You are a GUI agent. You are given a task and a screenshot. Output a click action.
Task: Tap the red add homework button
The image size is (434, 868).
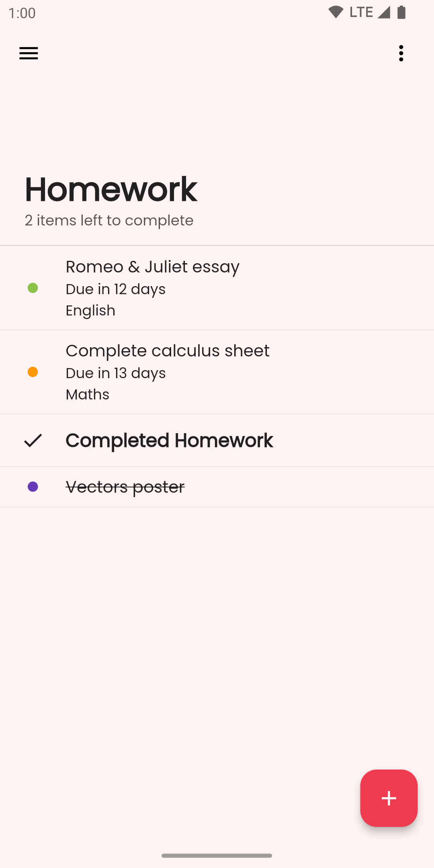[389, 798]
